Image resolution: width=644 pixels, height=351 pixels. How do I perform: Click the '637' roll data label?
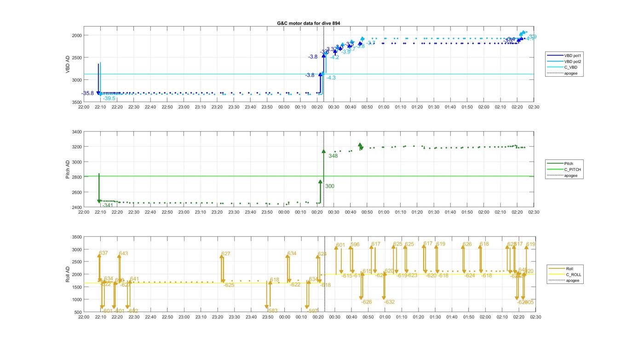pyautogui.click(x=103, y=253)
